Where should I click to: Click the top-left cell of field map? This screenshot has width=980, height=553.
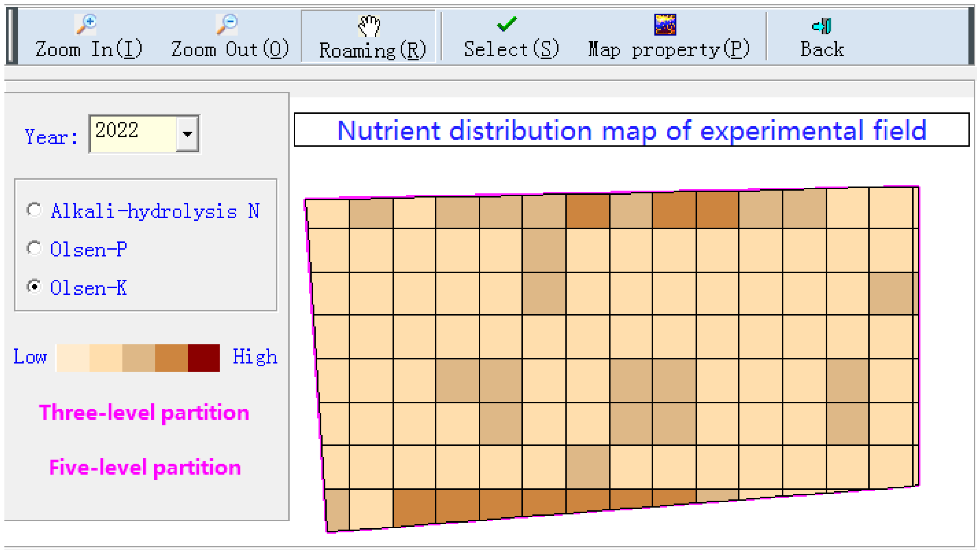(328, 214)
